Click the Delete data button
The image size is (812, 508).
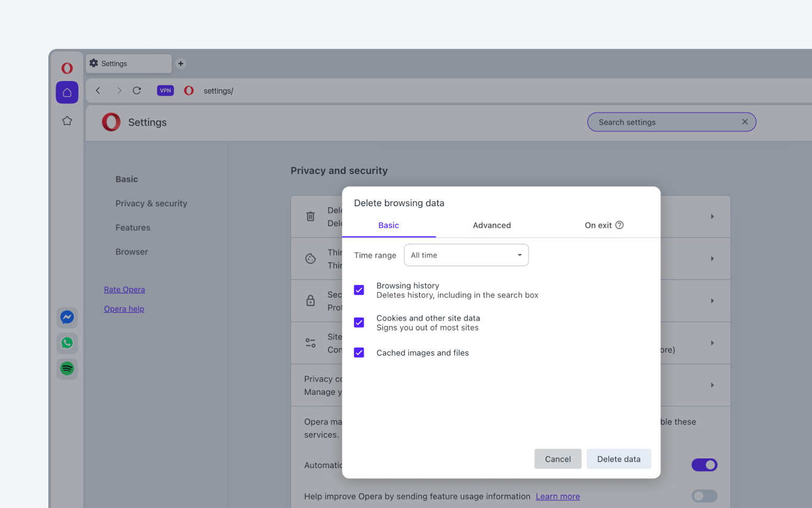(x=619, y=459)
